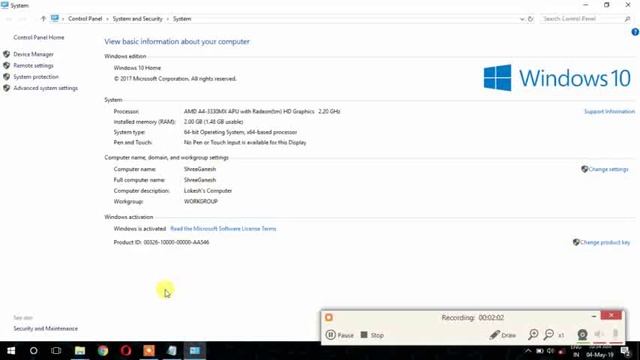Image resolution: width=640 pixels, height=360 pixels.
Task: Select the System breadcrumb in address bar
Action: pyautogui.click(x=182, y=19)
